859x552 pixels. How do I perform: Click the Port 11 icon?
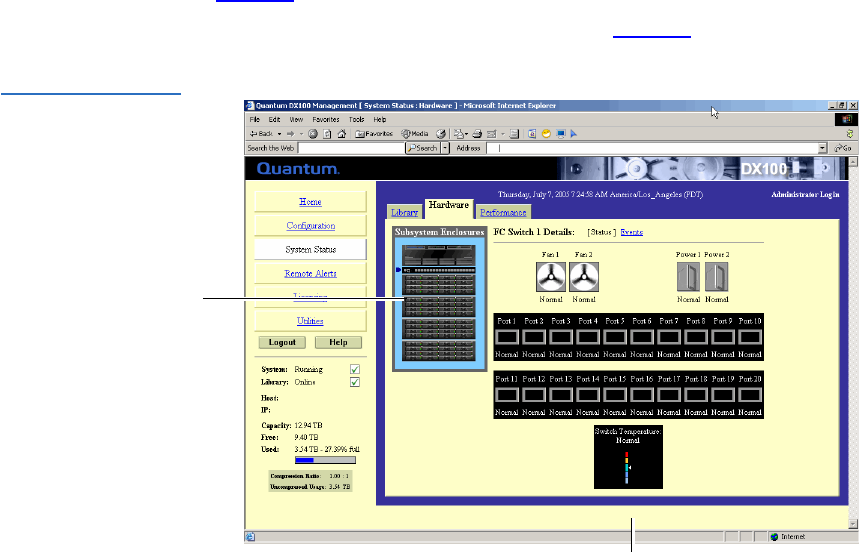click(x=507, y=395)
